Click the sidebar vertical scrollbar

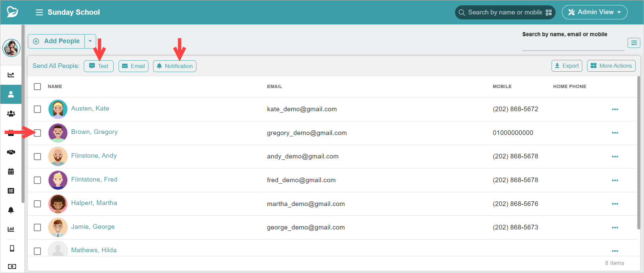tap(23, 114)
